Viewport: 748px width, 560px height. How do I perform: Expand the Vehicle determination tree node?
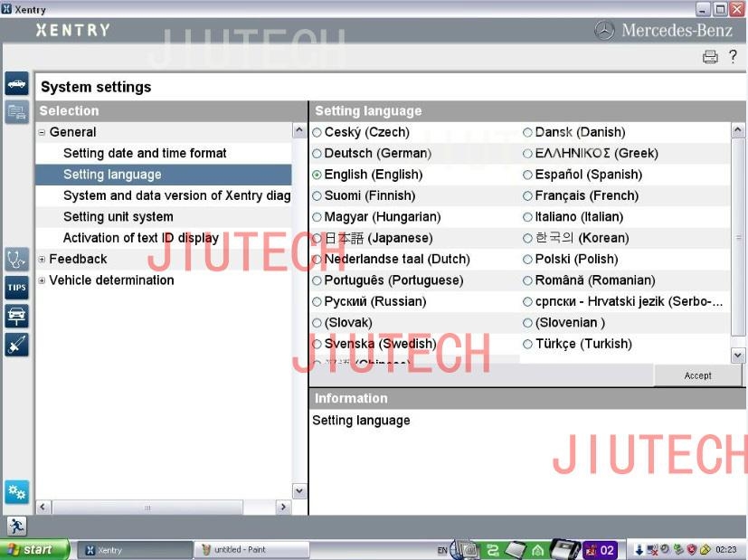pyautogui.click(x=42, y=280)
